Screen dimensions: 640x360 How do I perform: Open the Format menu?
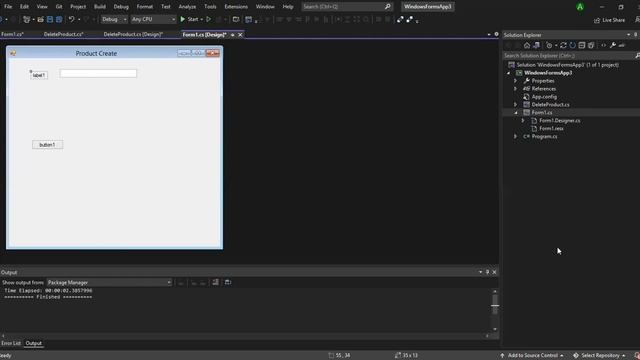(x=145, y=7)
